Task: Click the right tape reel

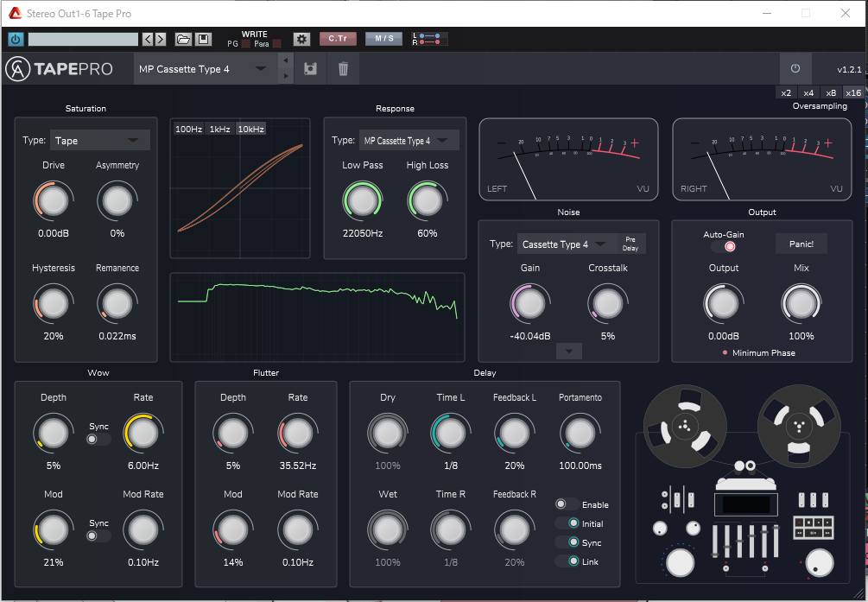Action: pyautogui.click(x=799, y=426)
